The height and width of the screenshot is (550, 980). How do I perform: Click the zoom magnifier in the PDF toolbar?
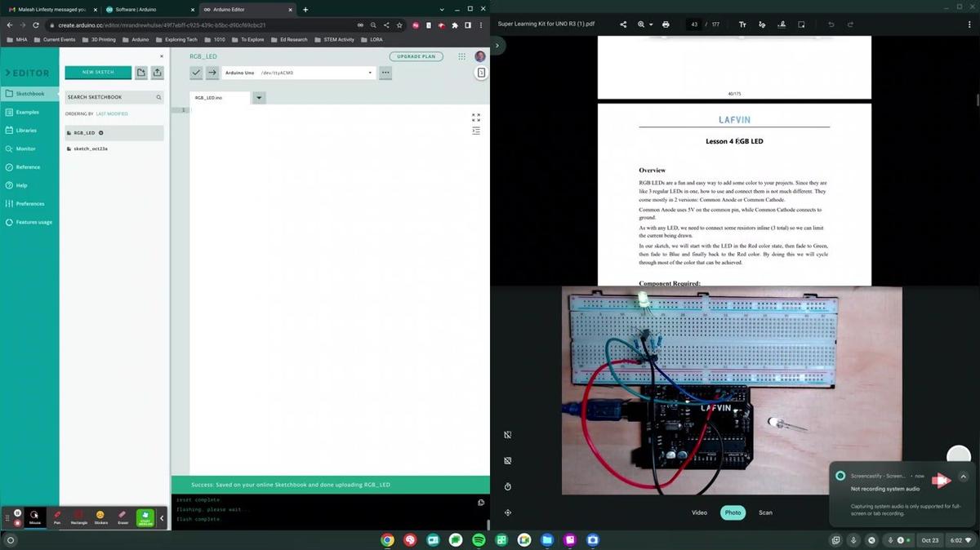(x=641, y=24)
